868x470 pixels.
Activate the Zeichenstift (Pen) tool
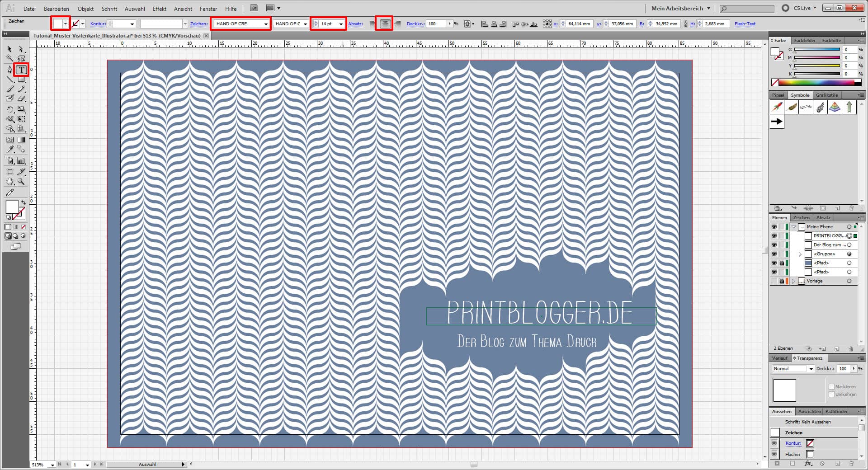[10, 70]
